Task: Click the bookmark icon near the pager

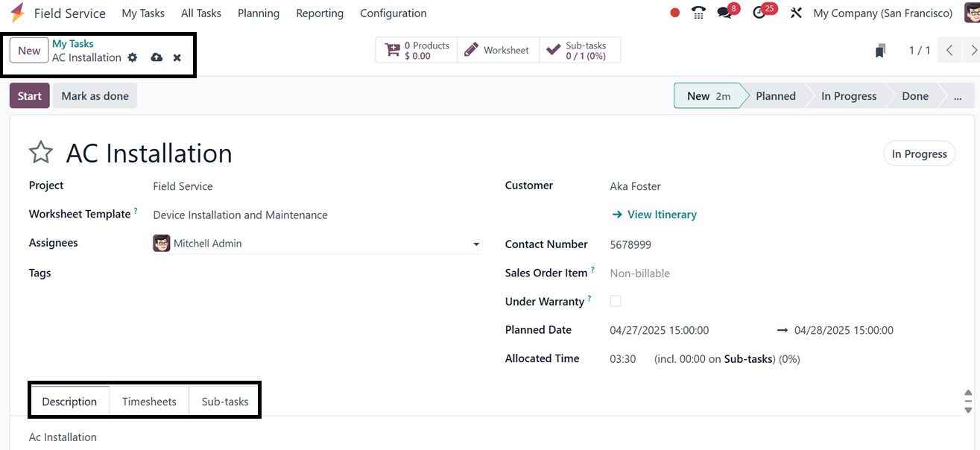Action: (880, 51)
